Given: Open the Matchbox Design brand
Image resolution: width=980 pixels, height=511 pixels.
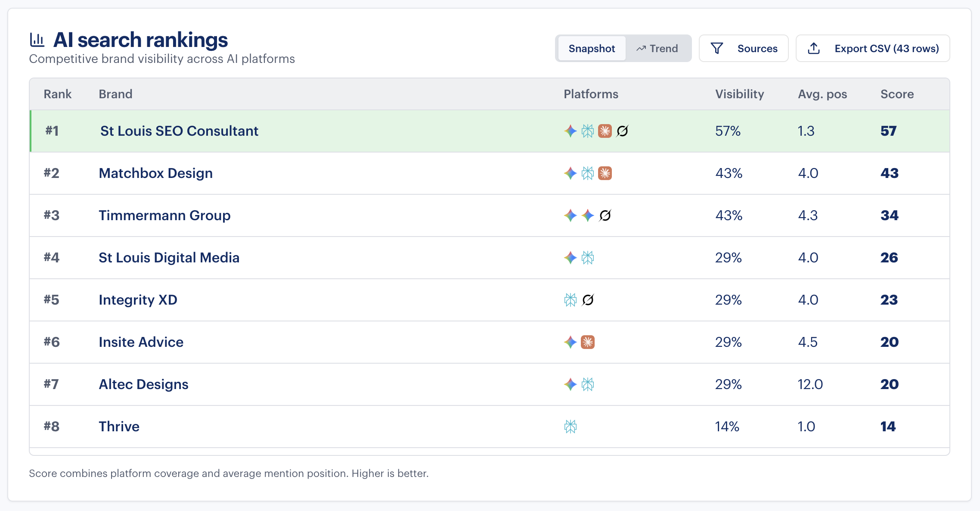Looking at the screenshot, I should [155, 173].
